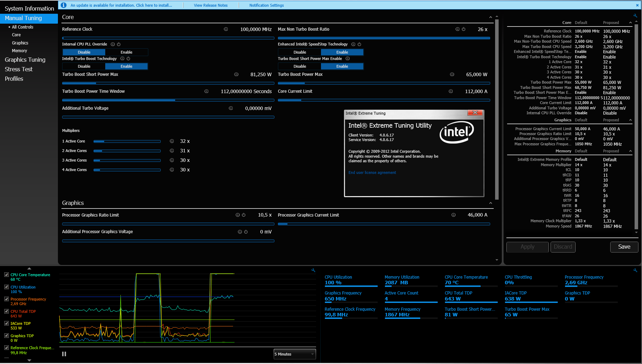This screenshot has height=364, width=642.
Task: Set Enhanced Intel SpeedStep Technology to Disable
Action: [x=300, y=52]
